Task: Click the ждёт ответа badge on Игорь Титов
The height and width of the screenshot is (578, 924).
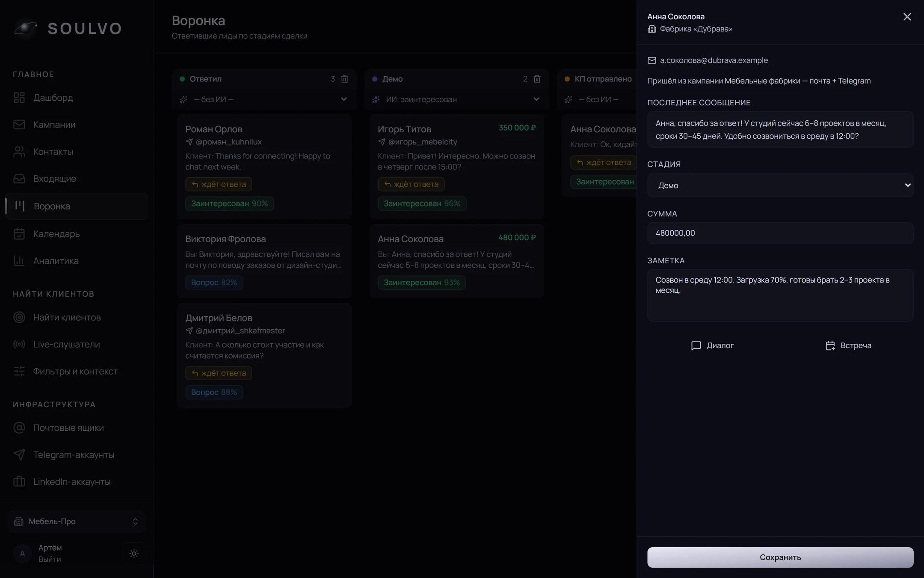Action: (411, 184)
